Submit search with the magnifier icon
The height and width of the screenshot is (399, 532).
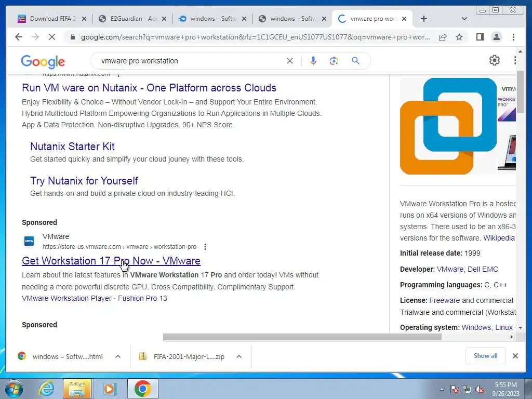click(x=355, y=61)
